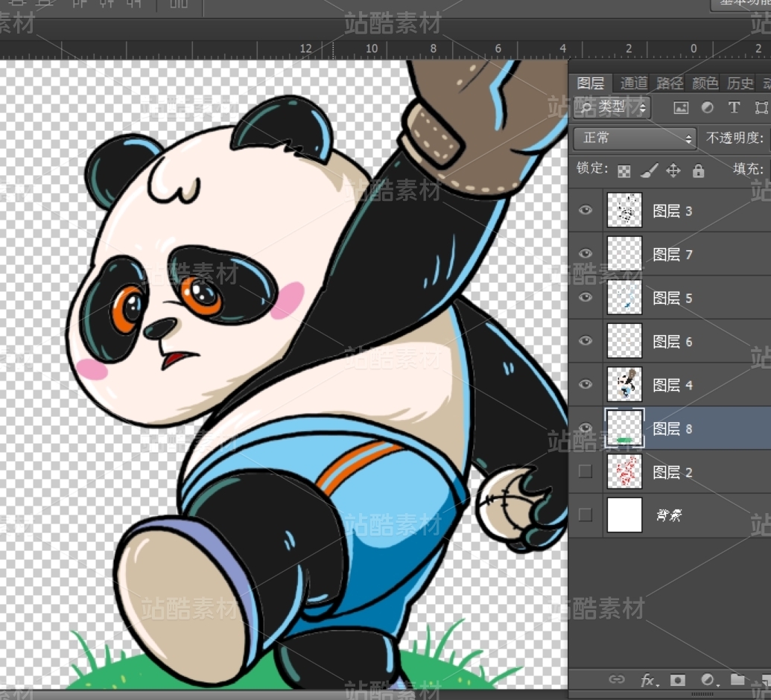Select the 图层 2 red sketch thumbnail

(624, 471)
